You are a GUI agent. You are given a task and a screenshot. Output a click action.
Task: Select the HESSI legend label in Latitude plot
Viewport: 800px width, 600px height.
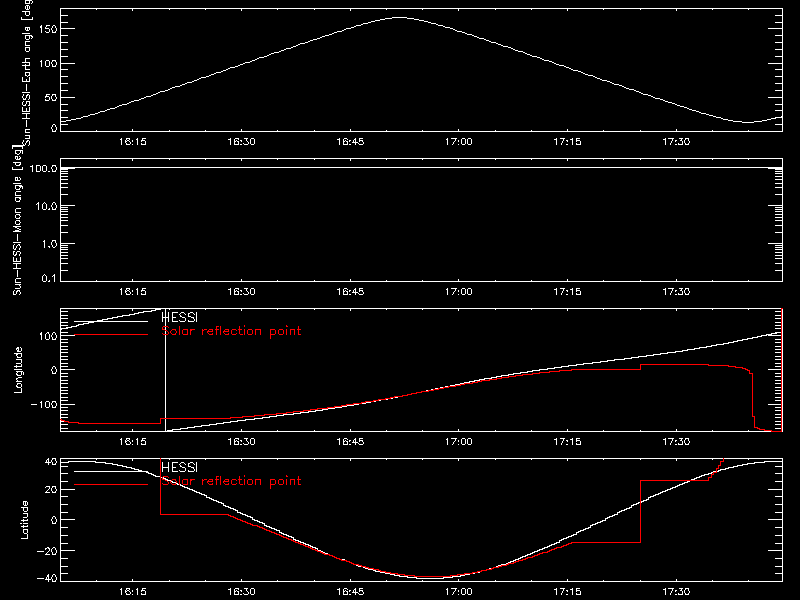(x=179, y=467)
